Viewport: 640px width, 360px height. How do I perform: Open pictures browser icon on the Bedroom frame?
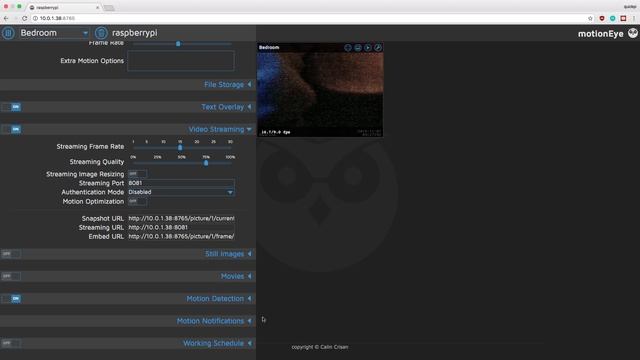click(358, 47)
